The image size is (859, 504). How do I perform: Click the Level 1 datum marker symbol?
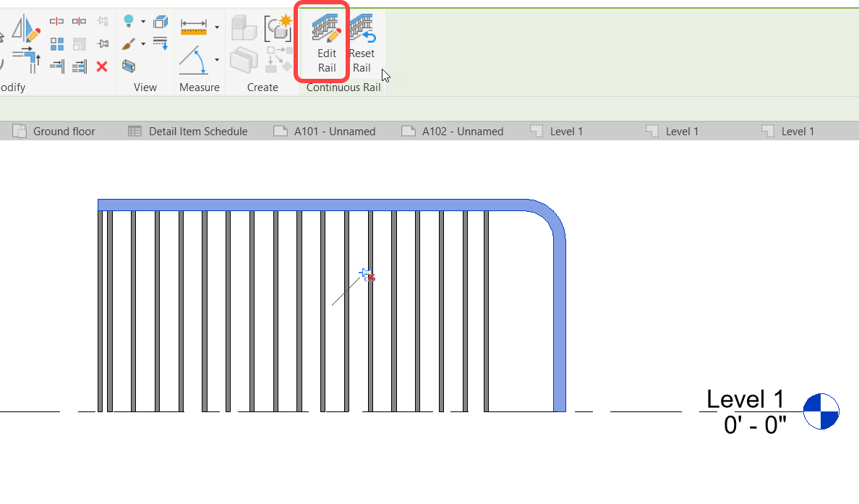(x=822, y=411)
